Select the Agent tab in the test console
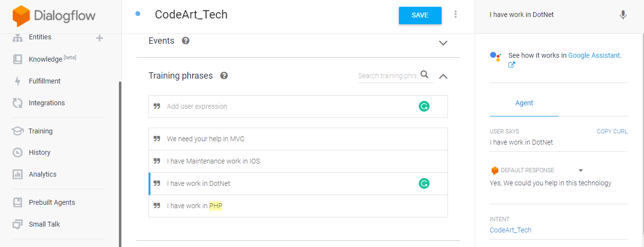The width and height of the screenshot is (644, 247). tap(524, 103)
